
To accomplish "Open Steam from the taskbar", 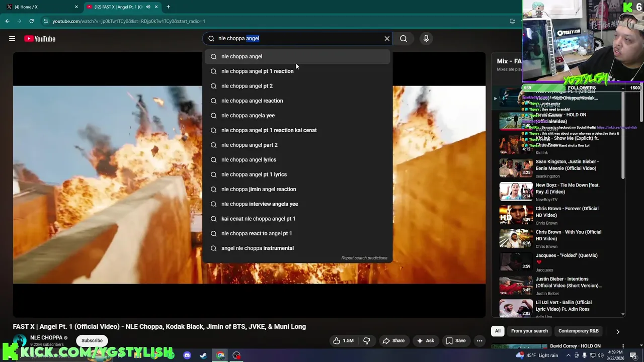I will [203, 355].
